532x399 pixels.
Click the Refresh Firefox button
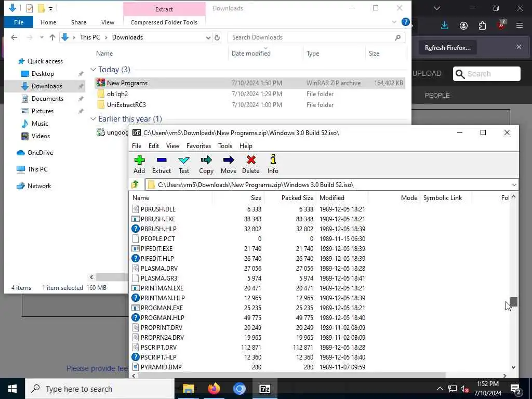[x=447, y=48]
